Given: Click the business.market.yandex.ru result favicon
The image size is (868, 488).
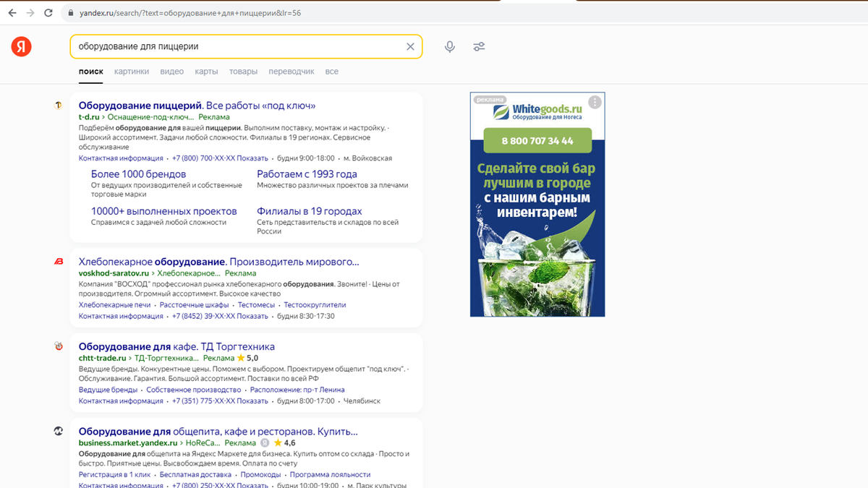Looking at the screenshot, I should pyautogui.click(x=59, y=431).
